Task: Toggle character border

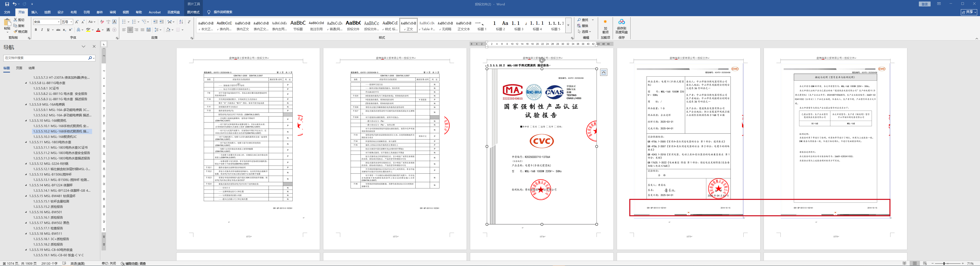Action: (x=115, y=22)
